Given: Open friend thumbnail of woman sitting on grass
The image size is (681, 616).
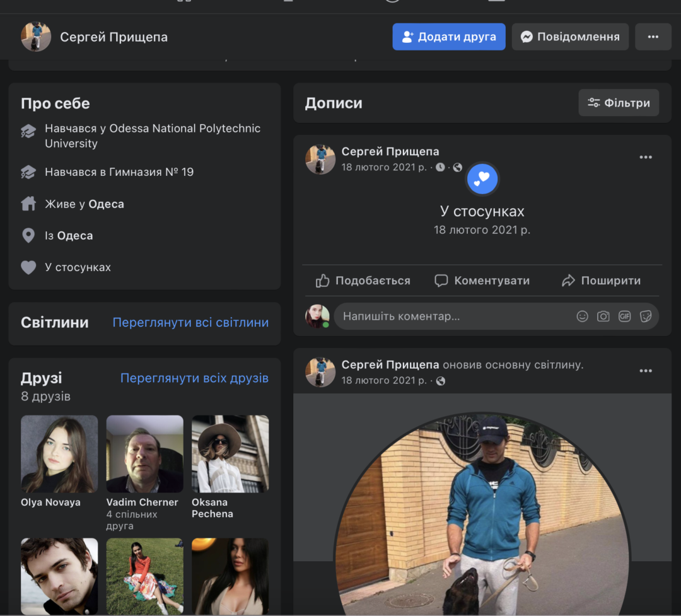Looking at the screenshot, I should [144, 576].
